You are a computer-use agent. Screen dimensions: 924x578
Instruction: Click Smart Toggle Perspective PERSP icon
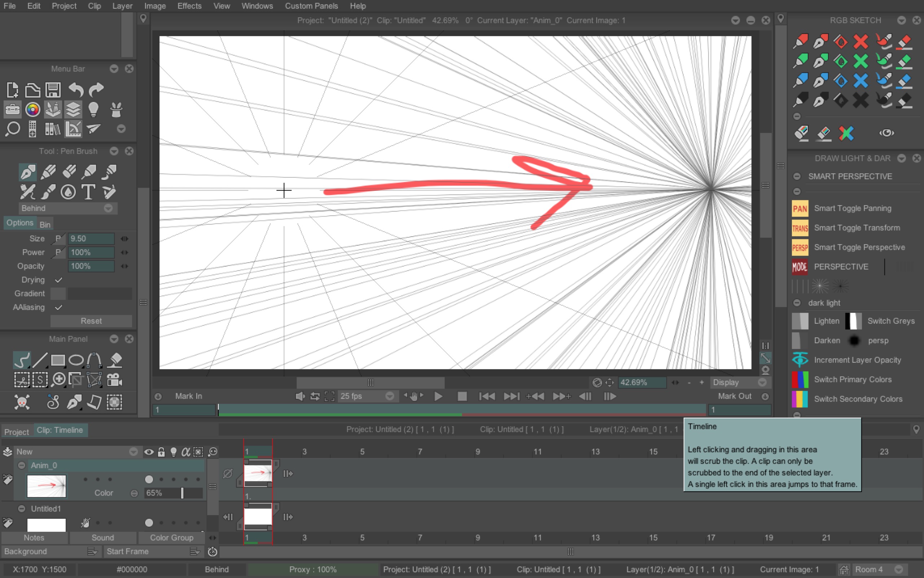click(x=800, y=247)
